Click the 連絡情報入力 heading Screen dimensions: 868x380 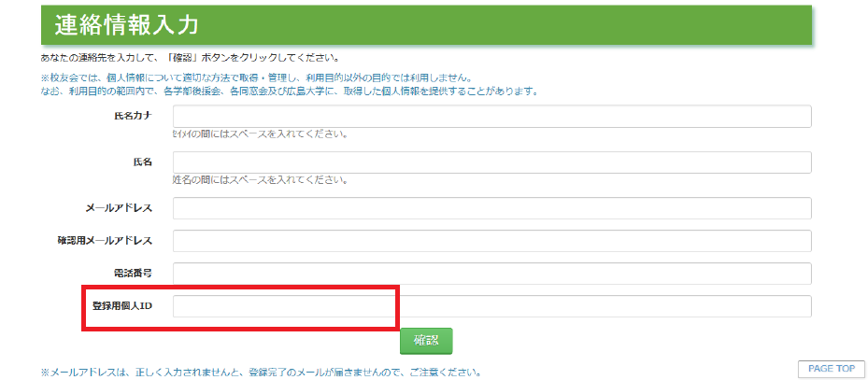pyautogui.click(x=126, y=26)
